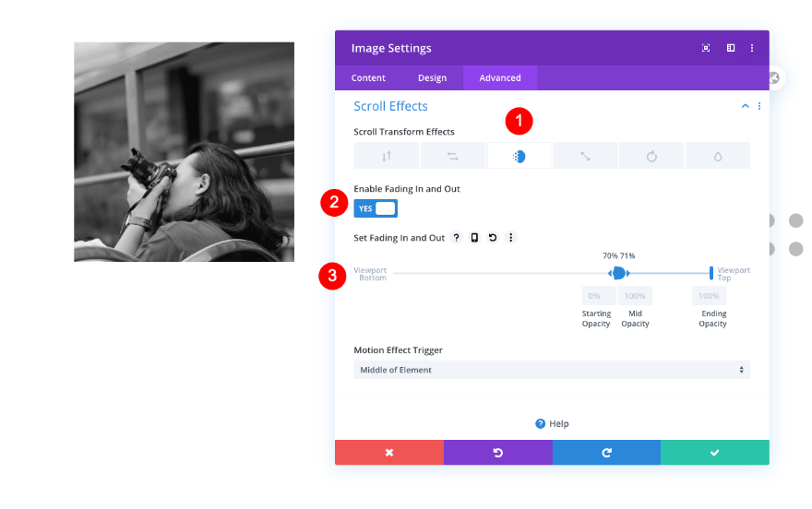Select the Vertical Motion scroll effect icon
Image resolution: width=812 pixels, height=509 pixels.
pyautogui.click(x=387, y=156)
